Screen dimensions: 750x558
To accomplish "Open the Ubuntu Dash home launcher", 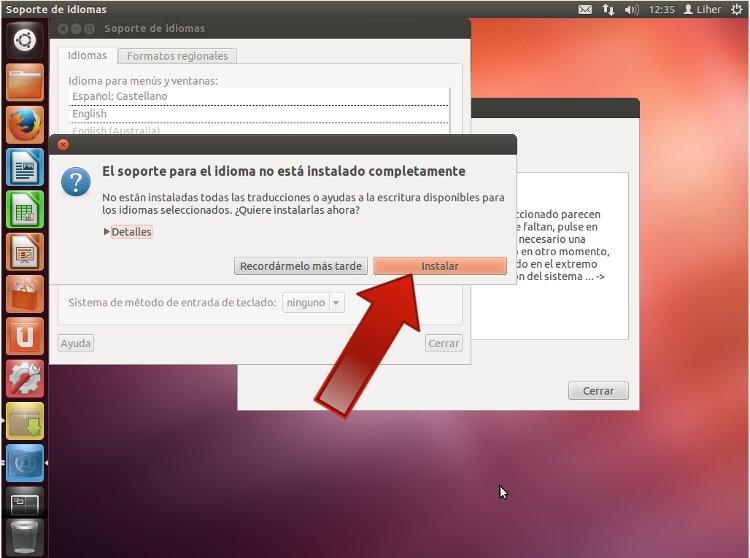I will point(25,40).
